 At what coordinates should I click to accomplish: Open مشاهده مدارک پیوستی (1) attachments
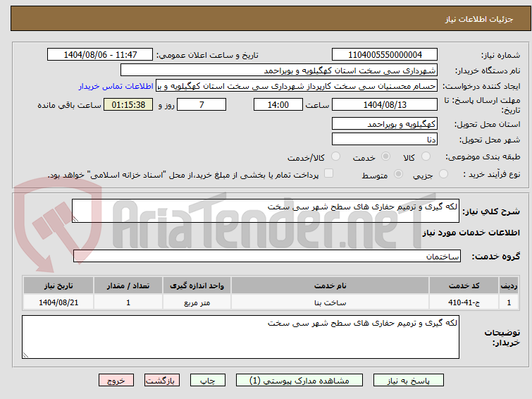click(x=299, y=381)
